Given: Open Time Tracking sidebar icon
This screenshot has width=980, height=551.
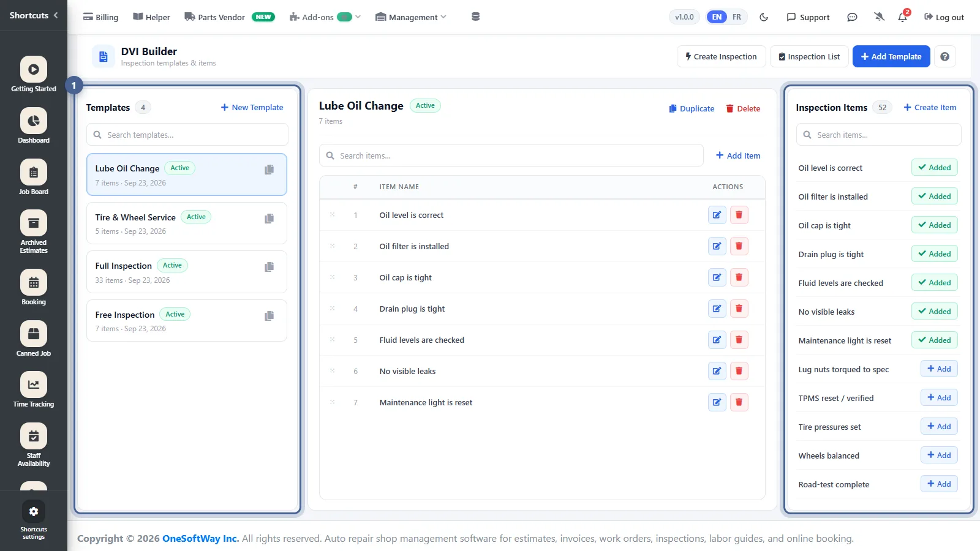Looking at the screenshot, I should 34,384.
